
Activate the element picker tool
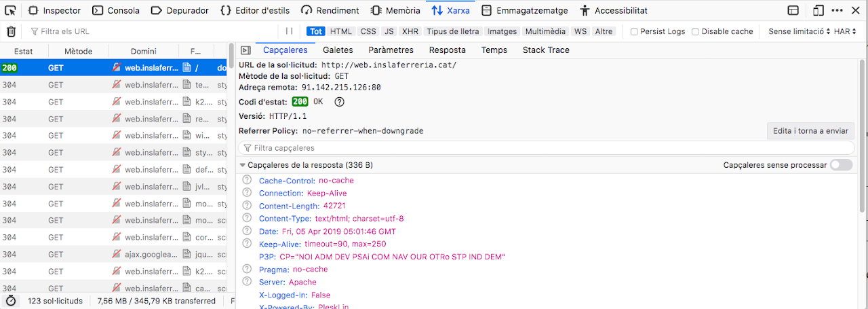[10, 10]
